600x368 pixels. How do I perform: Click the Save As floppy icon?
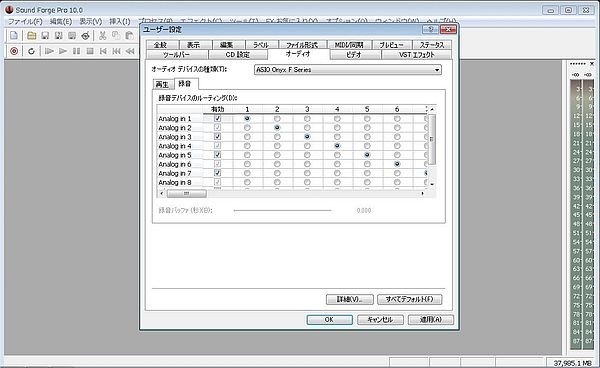click(x=59, y=36)
